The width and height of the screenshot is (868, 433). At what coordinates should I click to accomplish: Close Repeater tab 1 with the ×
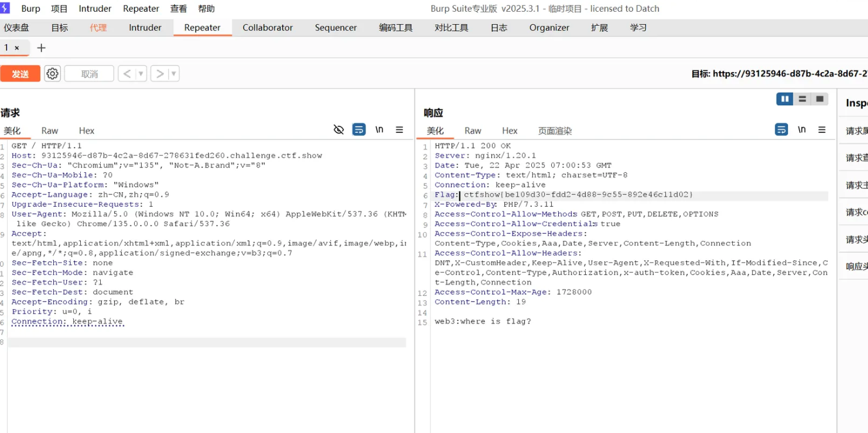tap(17, 48)
